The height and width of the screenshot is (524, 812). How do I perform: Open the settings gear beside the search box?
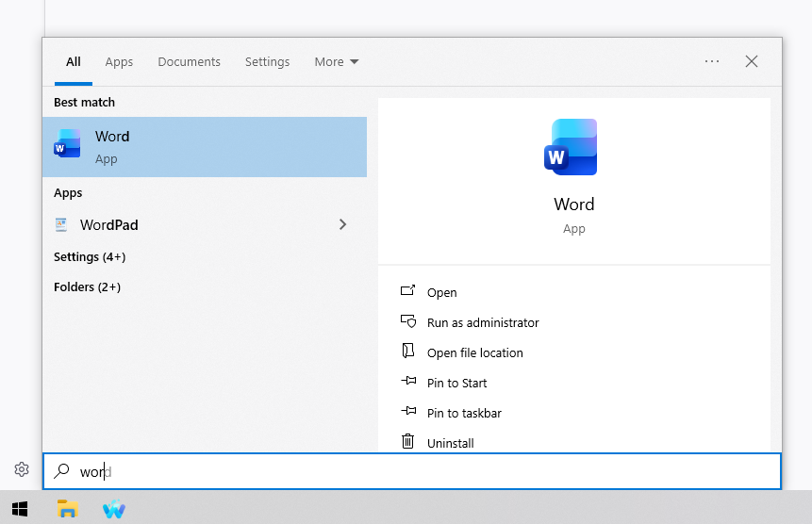(22, 469)
